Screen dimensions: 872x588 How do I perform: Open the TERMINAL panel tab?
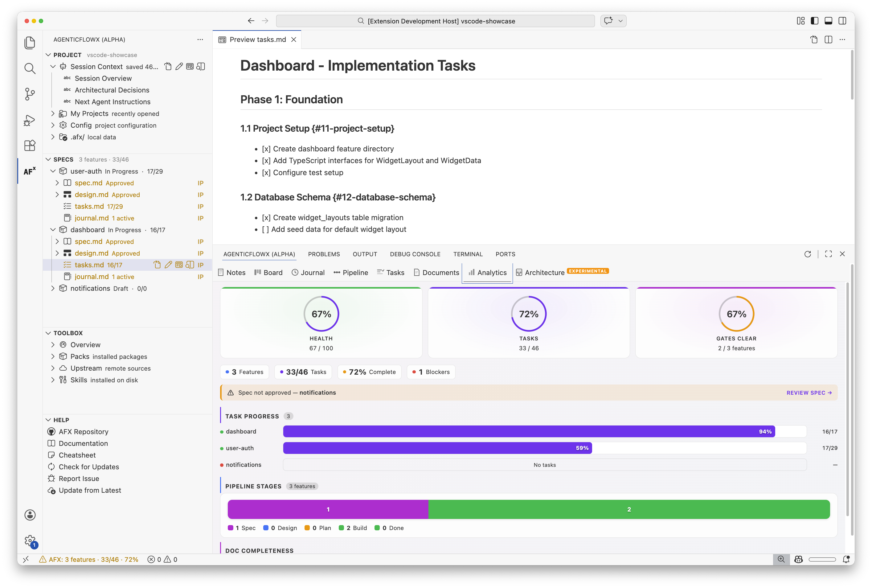[468, 254]
